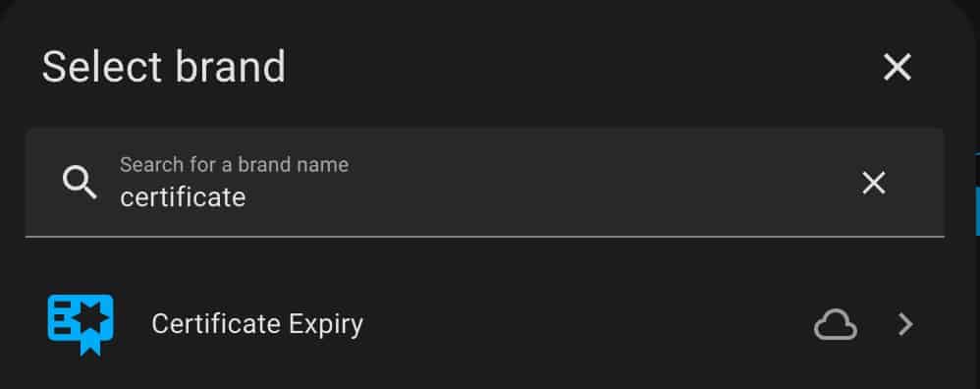
Task: Dismiss the dialog using the top X
Action: click(x=897, y=67)
